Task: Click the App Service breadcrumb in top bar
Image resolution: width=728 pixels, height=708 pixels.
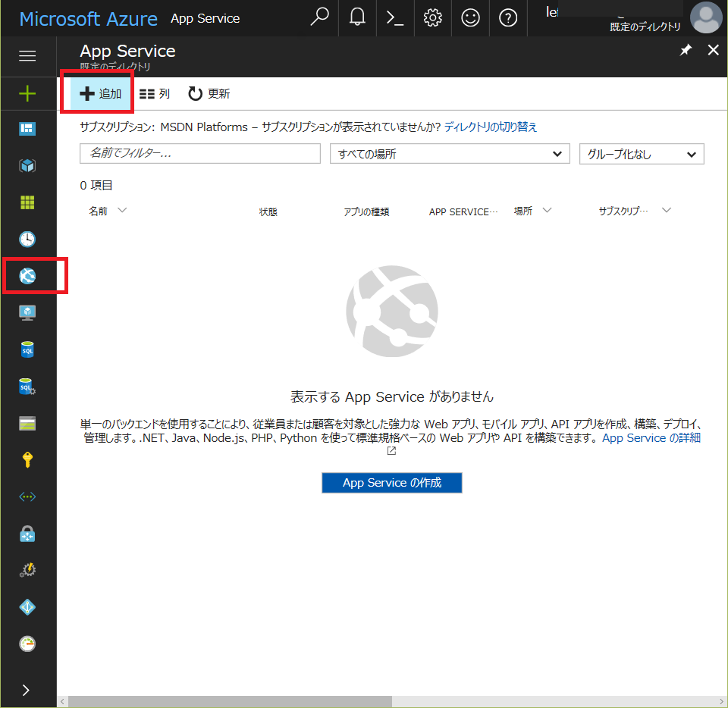Action: [x=206, y=18]
